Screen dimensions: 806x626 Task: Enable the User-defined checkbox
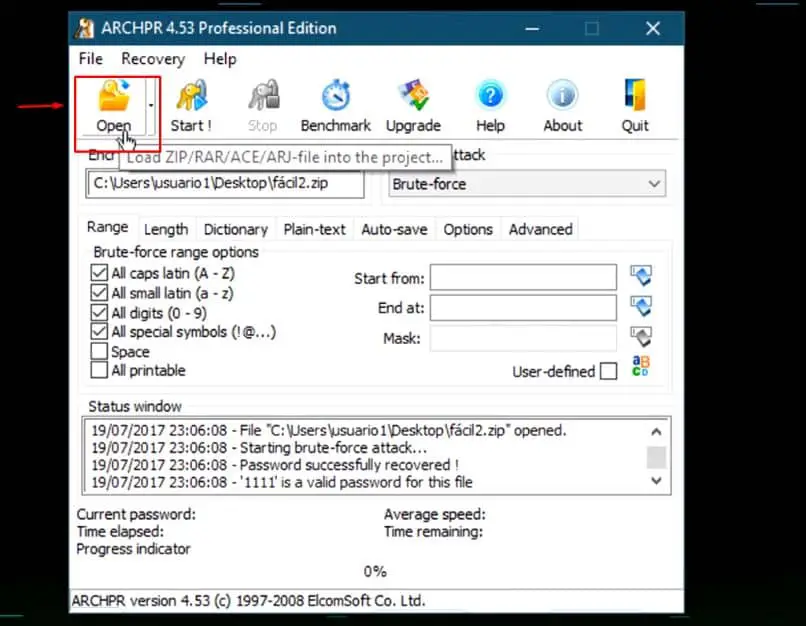[609, 371]
